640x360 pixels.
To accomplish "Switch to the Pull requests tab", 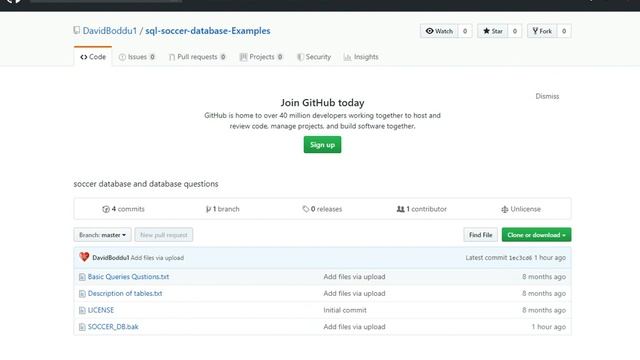I will pos(198,57).
